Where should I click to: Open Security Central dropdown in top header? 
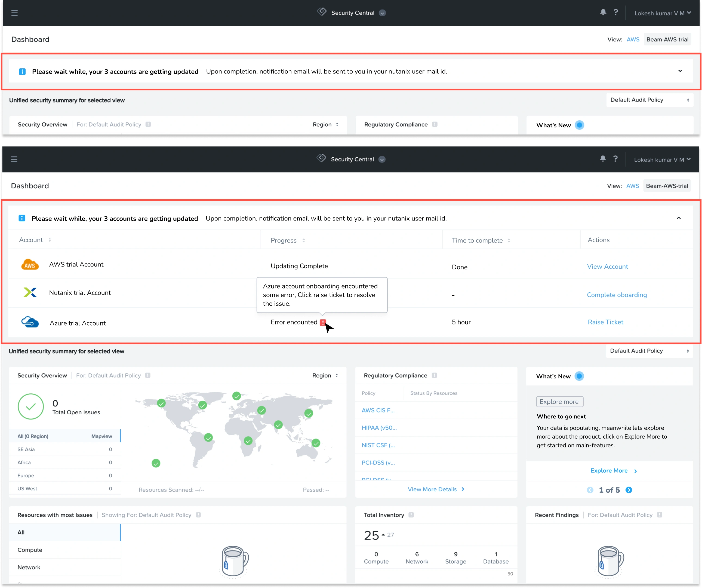(x=382, y=13)
